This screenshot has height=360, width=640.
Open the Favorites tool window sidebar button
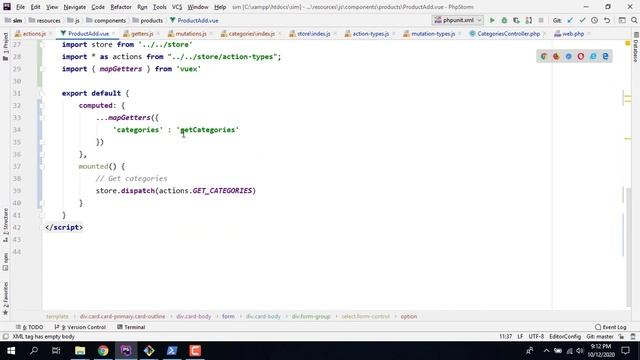coord(5,298)
